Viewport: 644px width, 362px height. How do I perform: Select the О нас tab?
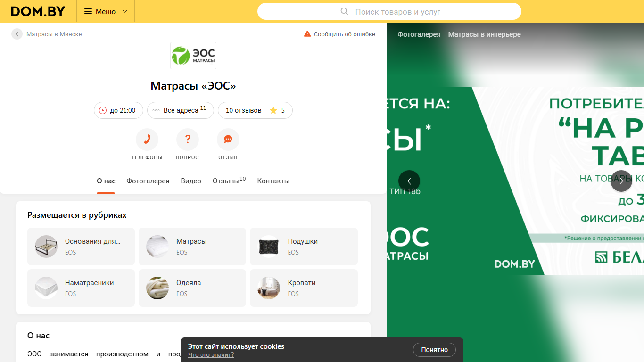point(106,181)
